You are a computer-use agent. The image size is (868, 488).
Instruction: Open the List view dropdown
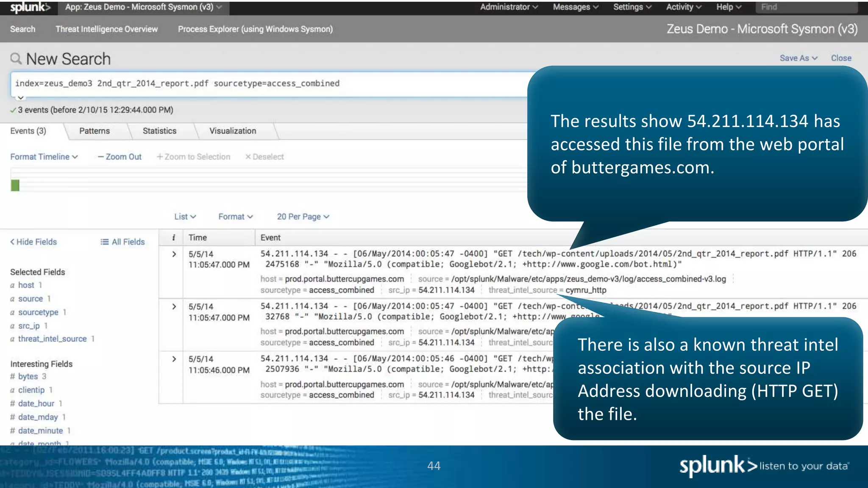[185, 216]
